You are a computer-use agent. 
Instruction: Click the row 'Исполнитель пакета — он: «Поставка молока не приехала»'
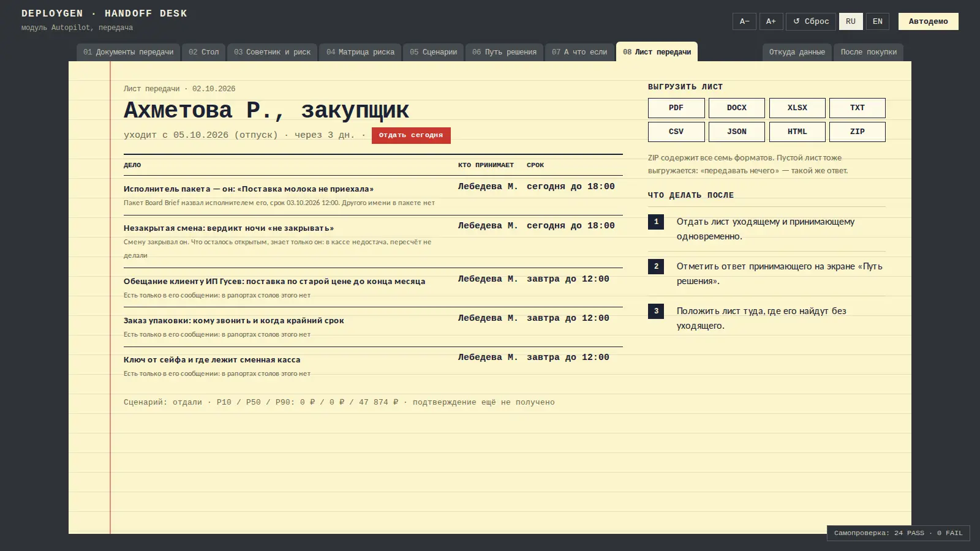click(373, 195)
